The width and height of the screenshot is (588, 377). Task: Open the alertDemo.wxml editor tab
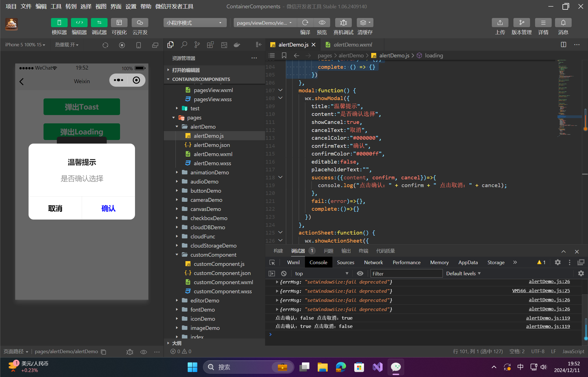click(352, 45)
